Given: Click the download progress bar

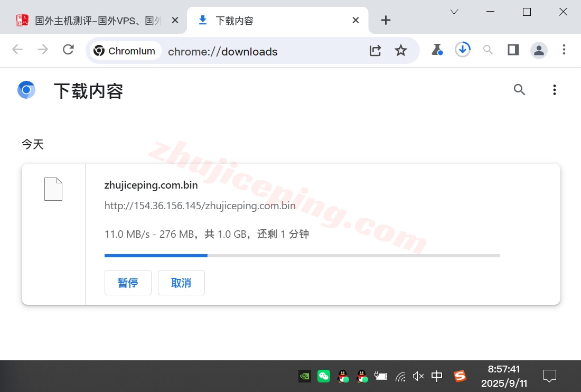Looking at the screenshot, I should [x=302, y=256].
